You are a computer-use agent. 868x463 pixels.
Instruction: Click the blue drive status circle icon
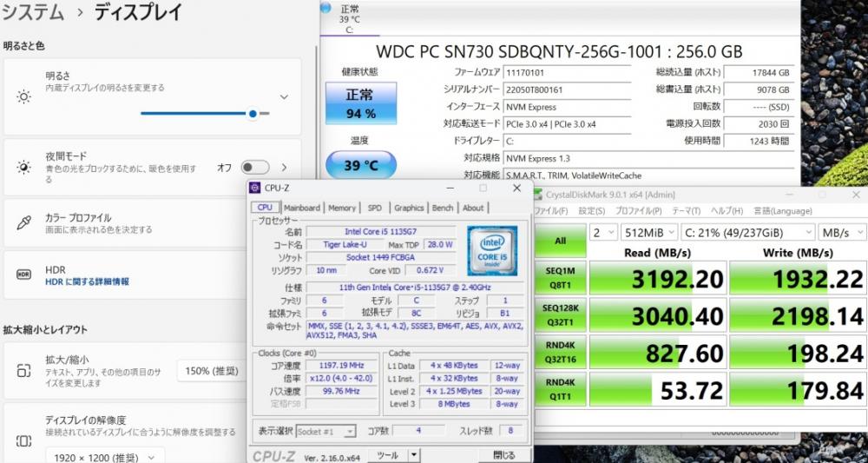pyautogui.click(x=325, y=8)
